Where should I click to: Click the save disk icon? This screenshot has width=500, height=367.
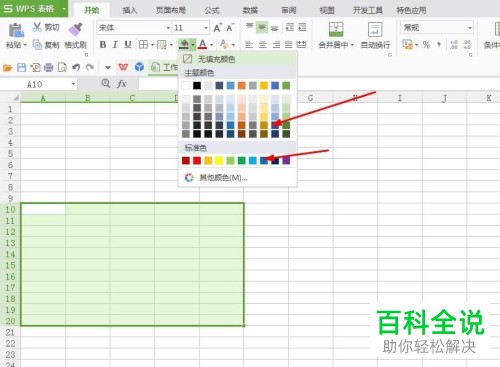[x=21, y=68]
